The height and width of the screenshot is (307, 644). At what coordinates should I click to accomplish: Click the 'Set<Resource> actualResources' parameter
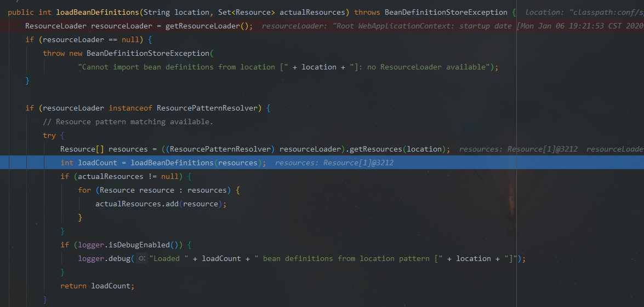284,12
